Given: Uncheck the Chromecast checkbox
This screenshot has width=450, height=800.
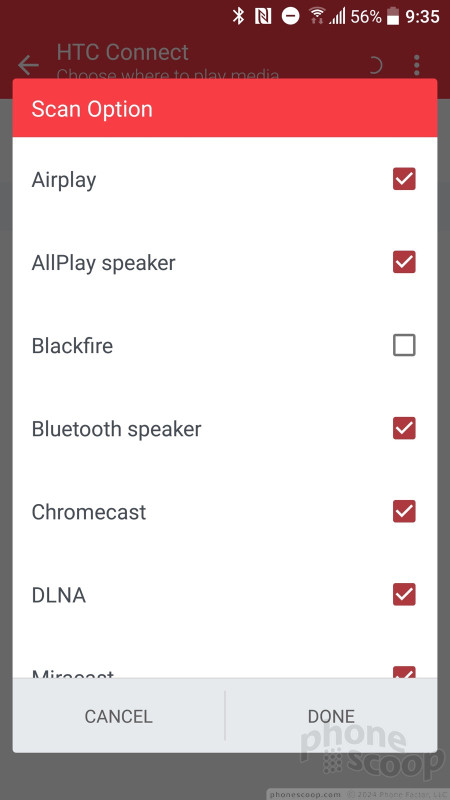Looking at the screenshot, I should point(404,512).
